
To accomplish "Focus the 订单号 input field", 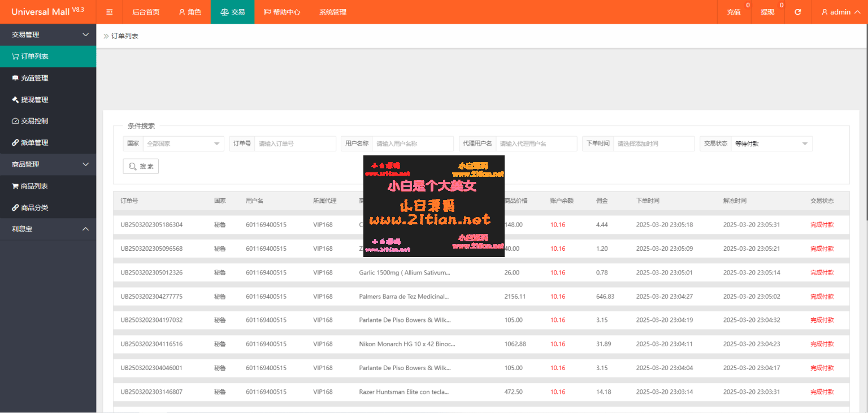I will [x=295, y=144].
